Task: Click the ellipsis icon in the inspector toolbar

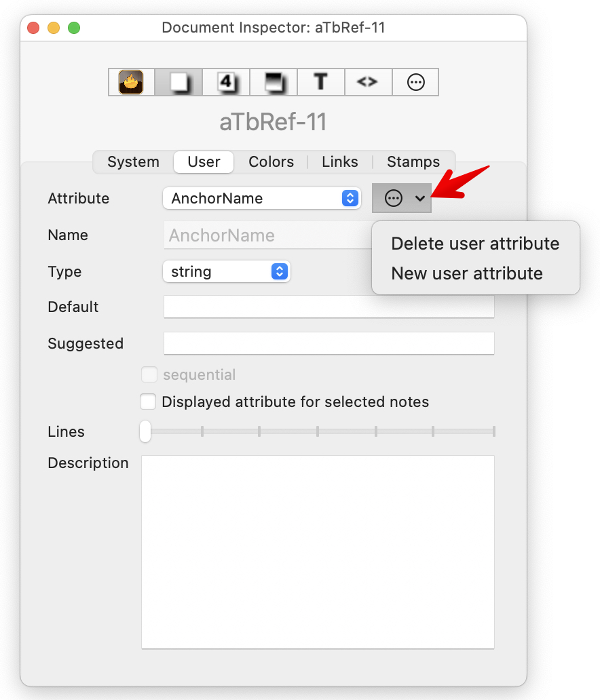Action: 415,83
